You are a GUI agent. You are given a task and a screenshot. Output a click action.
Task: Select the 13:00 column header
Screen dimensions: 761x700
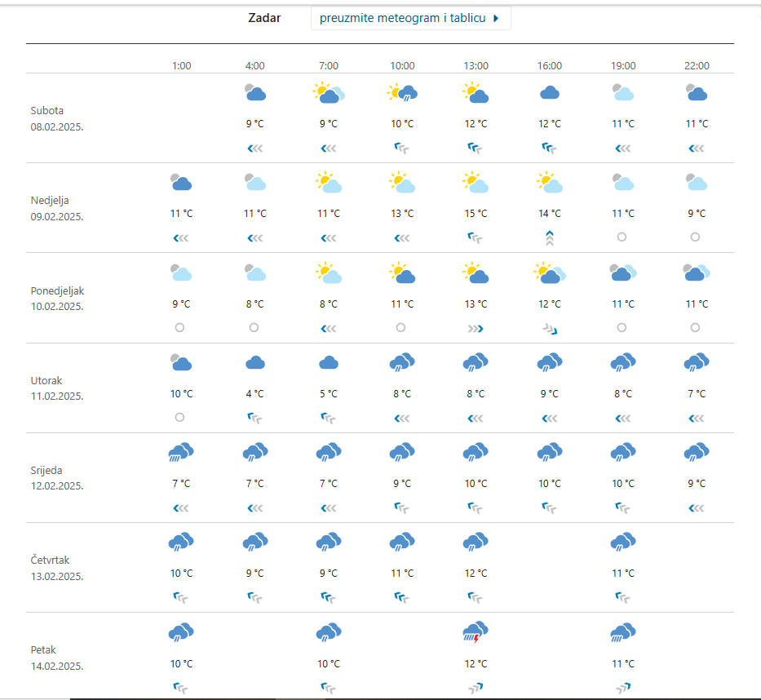pos(476,66)
